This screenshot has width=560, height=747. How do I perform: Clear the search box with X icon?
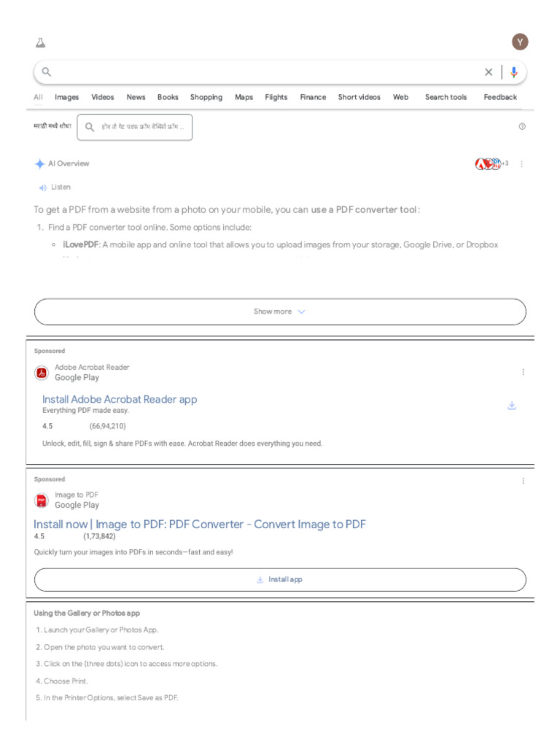489,72
